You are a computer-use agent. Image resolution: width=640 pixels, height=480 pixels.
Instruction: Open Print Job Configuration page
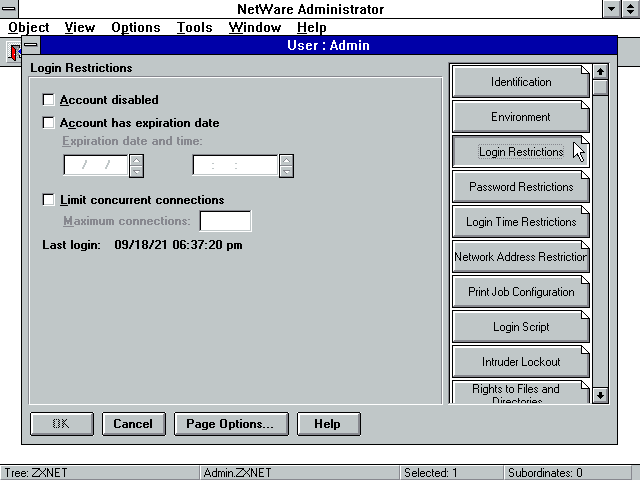[521, 292]
